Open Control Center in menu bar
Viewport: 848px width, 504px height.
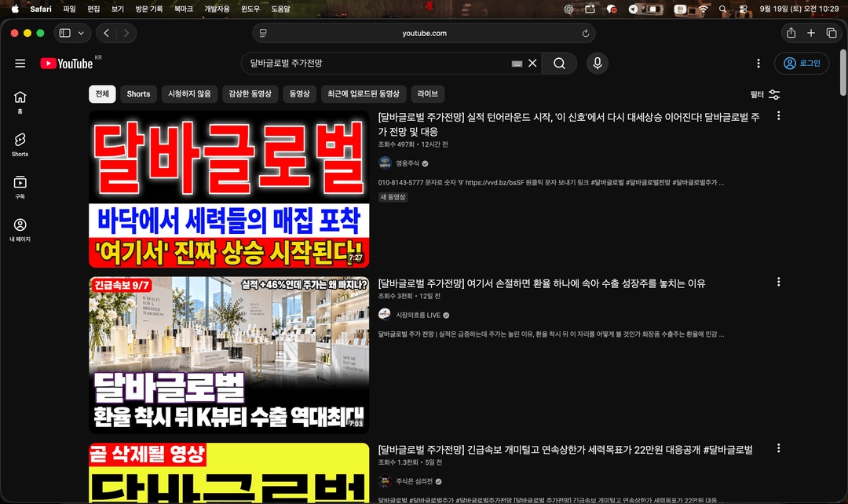click(744, 9)
